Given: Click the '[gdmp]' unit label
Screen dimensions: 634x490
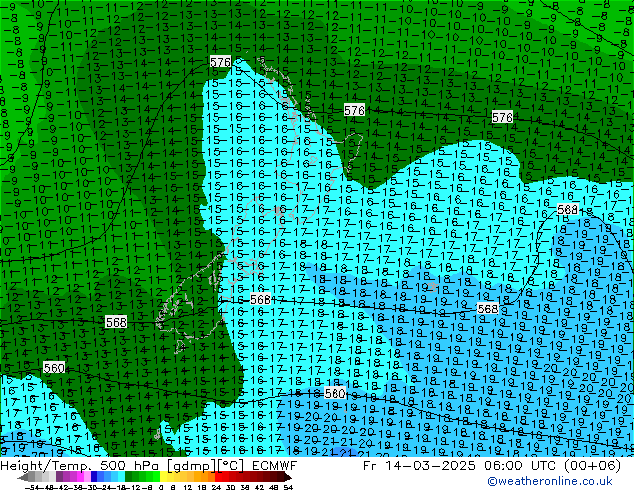Looking at the screenshot, I should coord(190,466).
